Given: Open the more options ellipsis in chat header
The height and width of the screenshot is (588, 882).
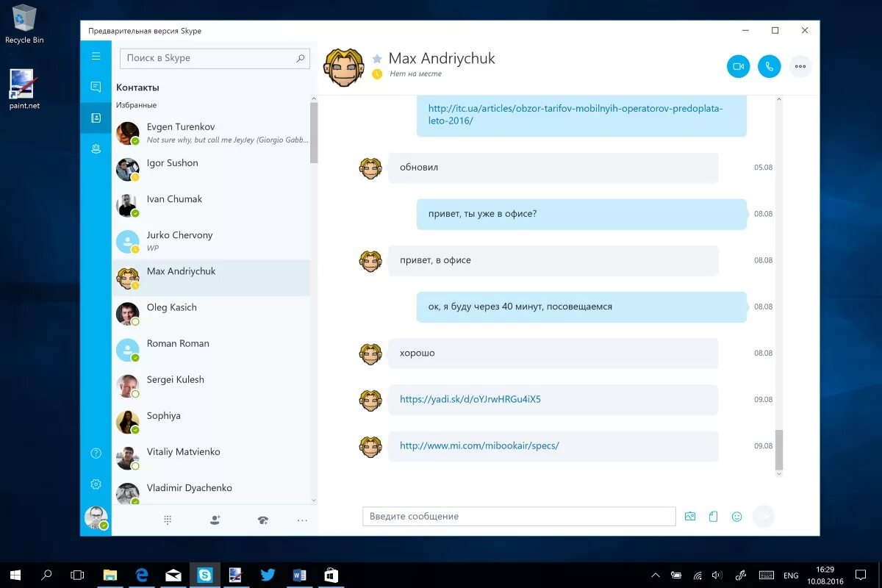Looking at the screenshot, I should [x=800, y=66].
